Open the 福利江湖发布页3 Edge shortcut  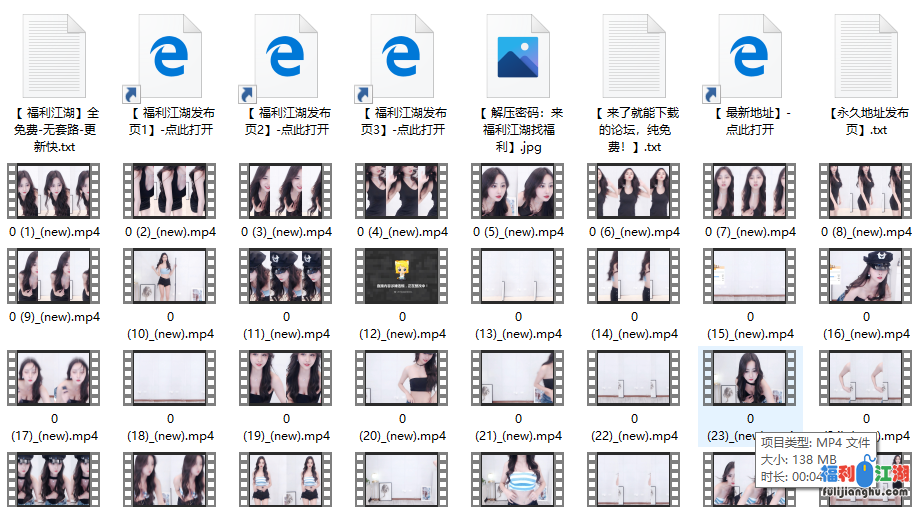[402, 59]
